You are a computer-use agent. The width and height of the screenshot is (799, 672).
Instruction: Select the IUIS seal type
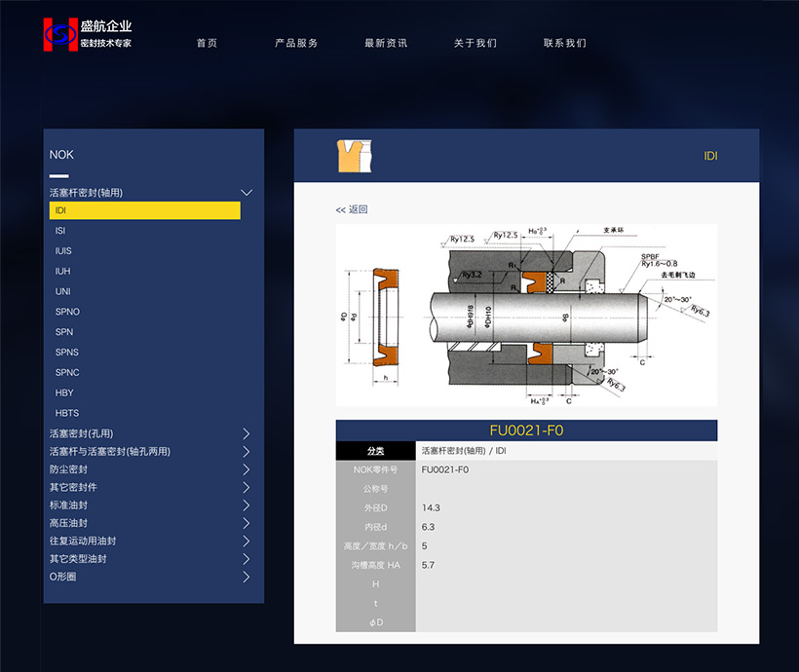63,251
